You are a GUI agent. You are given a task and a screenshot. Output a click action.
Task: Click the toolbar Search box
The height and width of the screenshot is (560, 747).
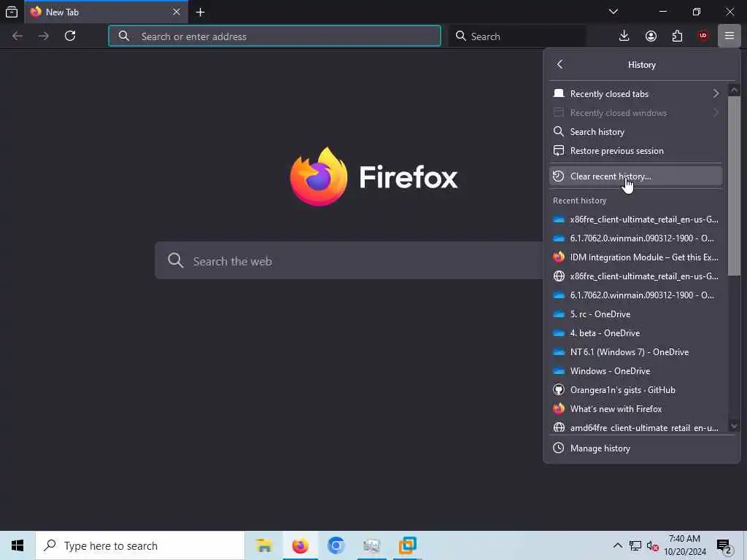[517, 36]
